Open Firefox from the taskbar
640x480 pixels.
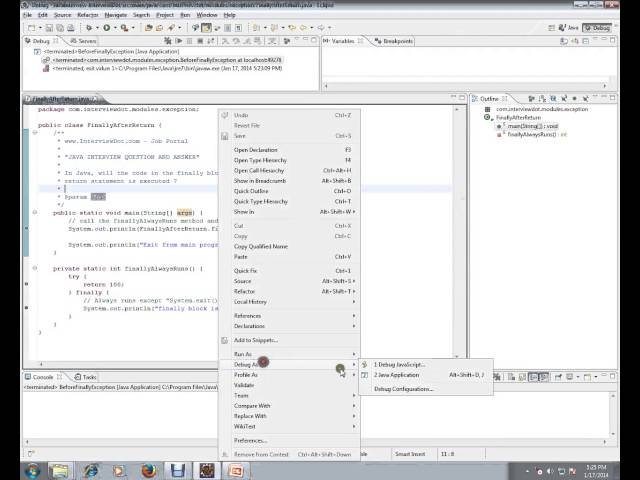(x=149, y=471)
